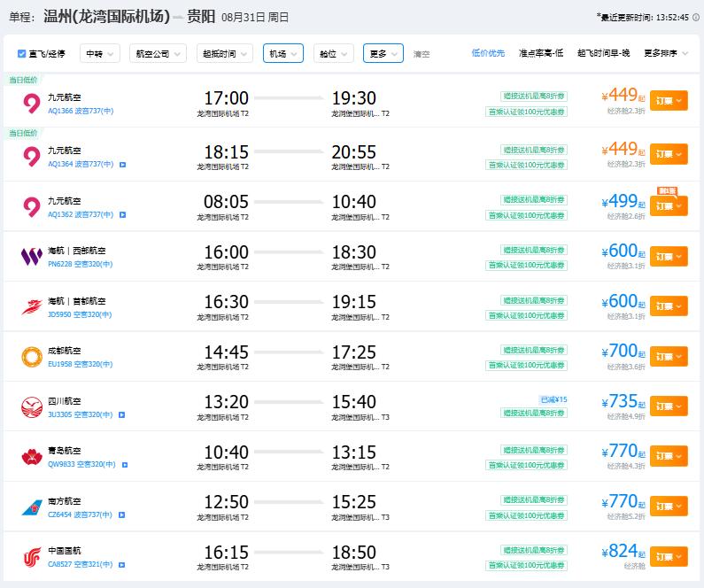Book the 16:15 Air China flight
Image resolution: width=704 pixels, height=588 pixels.
669,557
